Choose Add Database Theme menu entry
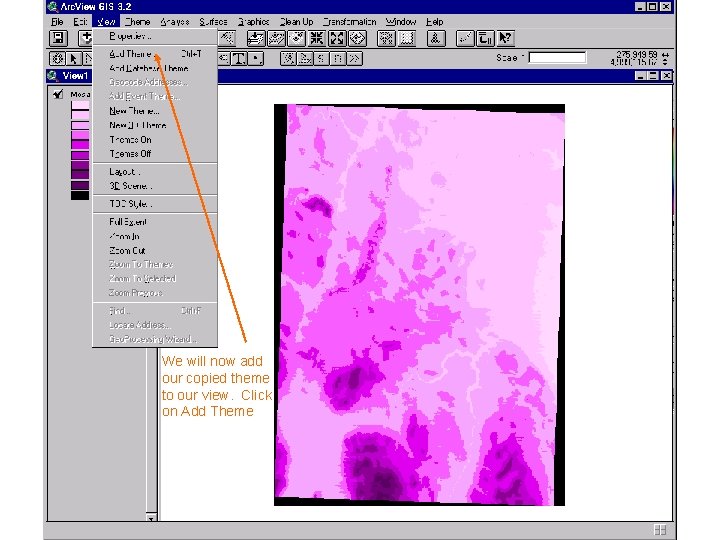This screenshot has height=540, width=720. pyautogui.click(x=155, y=68)
